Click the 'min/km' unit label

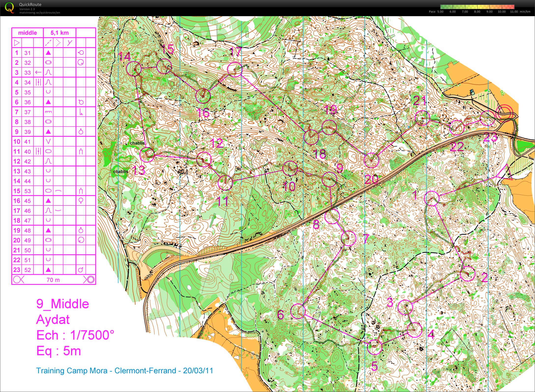click(x=525, y=12)
